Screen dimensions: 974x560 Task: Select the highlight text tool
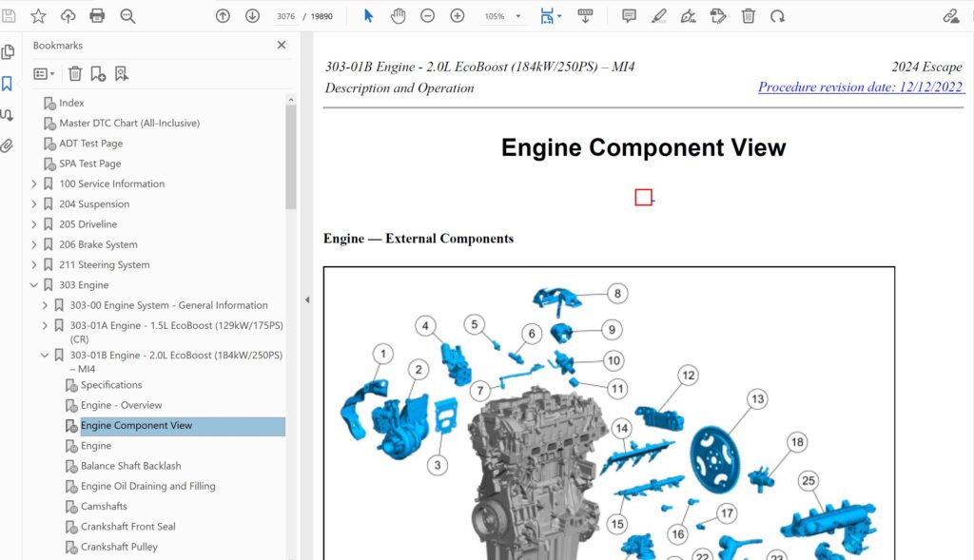658,16
